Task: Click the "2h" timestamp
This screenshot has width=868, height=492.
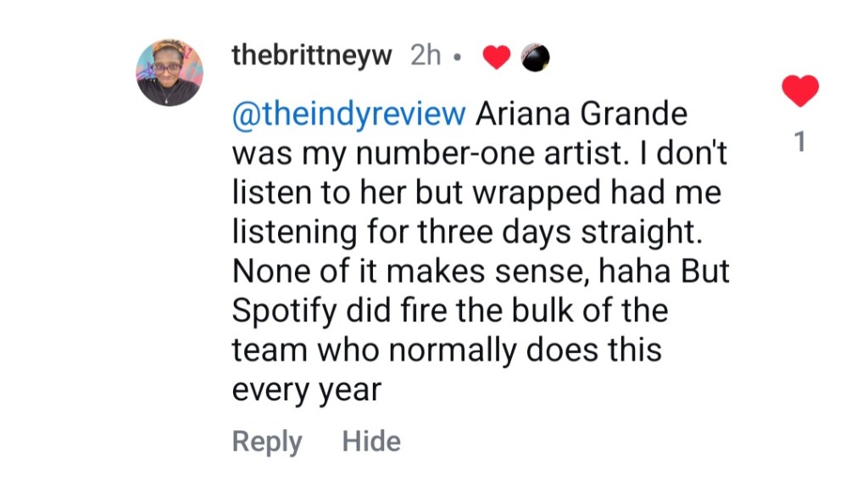Action: 426,56
